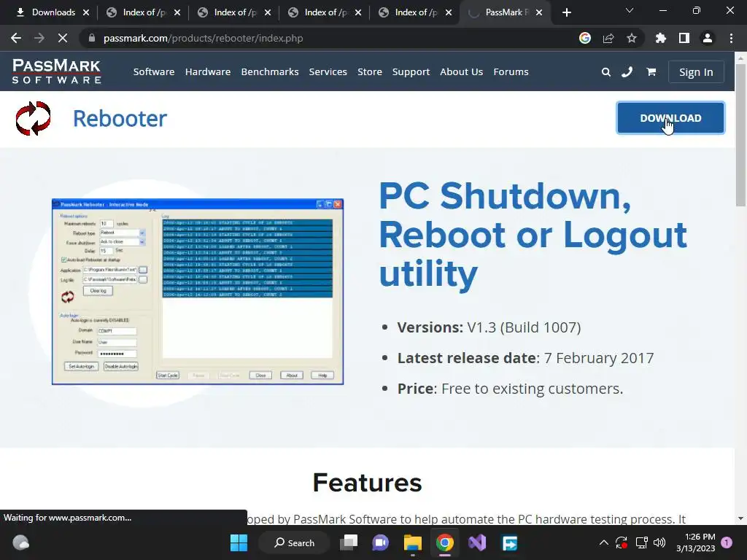
Task: Click the Windows taskbar Search box
Action: pyautogui.click(x=294, y=542)
